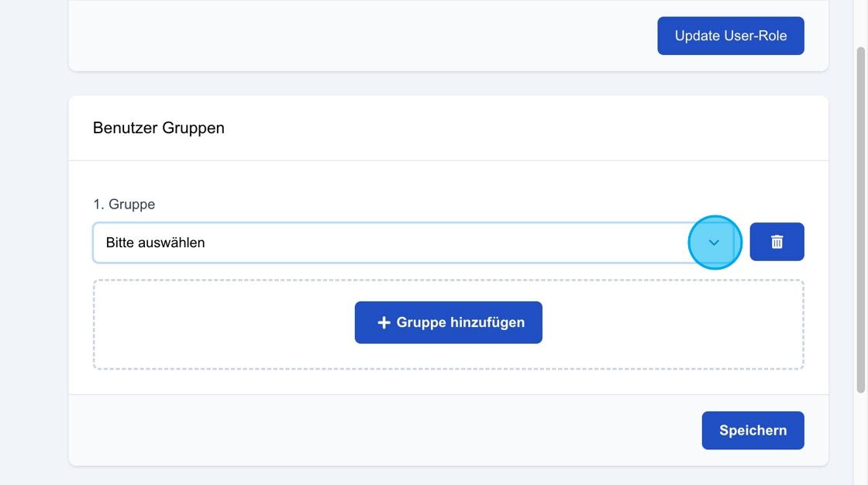Click scrollbar track below the thumb

point(860,442)
